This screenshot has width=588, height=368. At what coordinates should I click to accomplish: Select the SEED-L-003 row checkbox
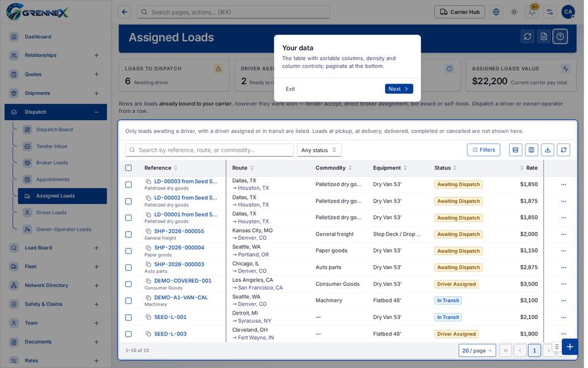click(128, 334)
